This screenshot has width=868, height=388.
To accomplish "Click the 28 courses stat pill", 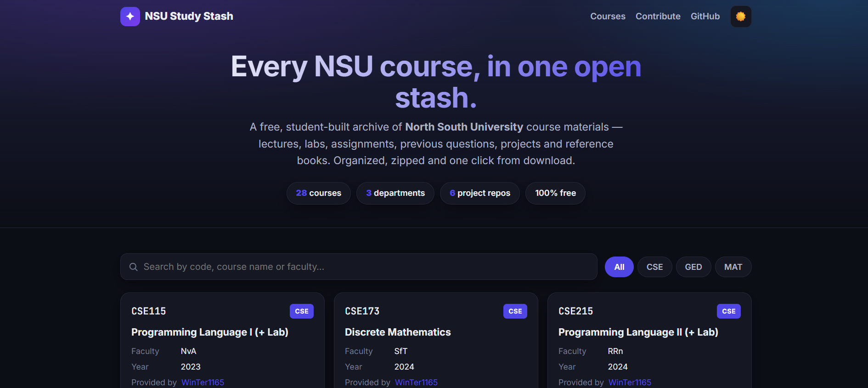I will (x=318, y=193).
